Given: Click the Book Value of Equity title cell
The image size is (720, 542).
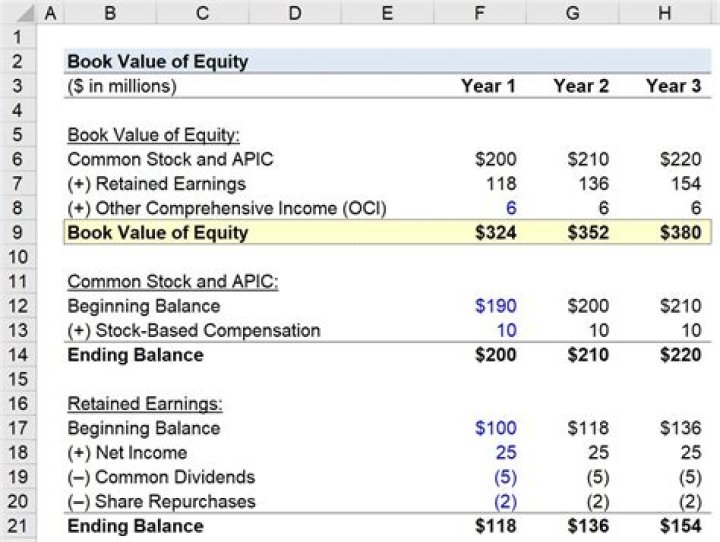Looking at the screenshot, I should click(157, 61).
